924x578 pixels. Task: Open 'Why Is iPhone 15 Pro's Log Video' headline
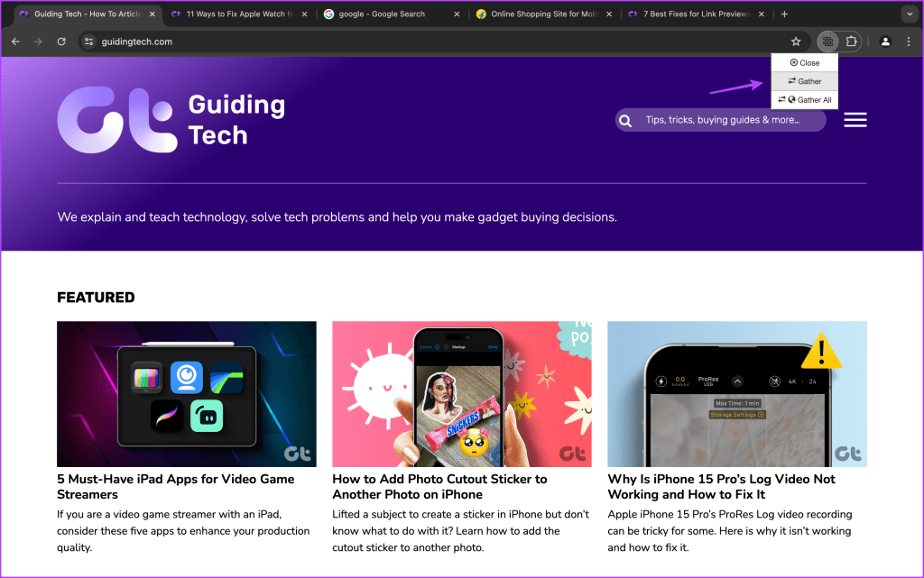click(x=721, y=487)
